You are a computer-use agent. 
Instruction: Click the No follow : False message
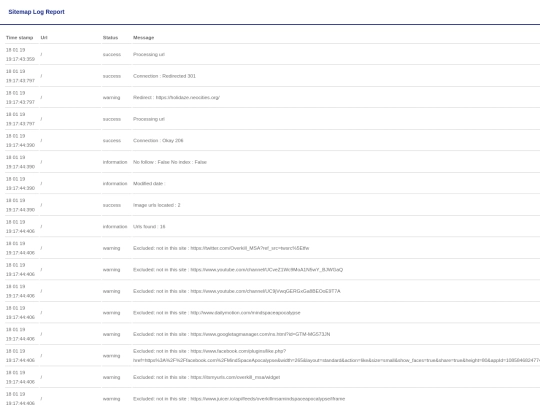[x=170, y=162]
